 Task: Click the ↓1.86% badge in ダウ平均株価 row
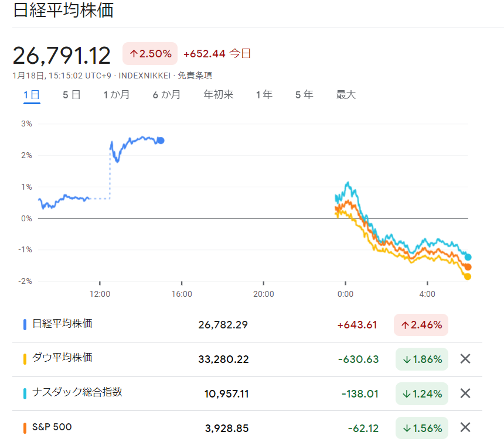(422, 359)
